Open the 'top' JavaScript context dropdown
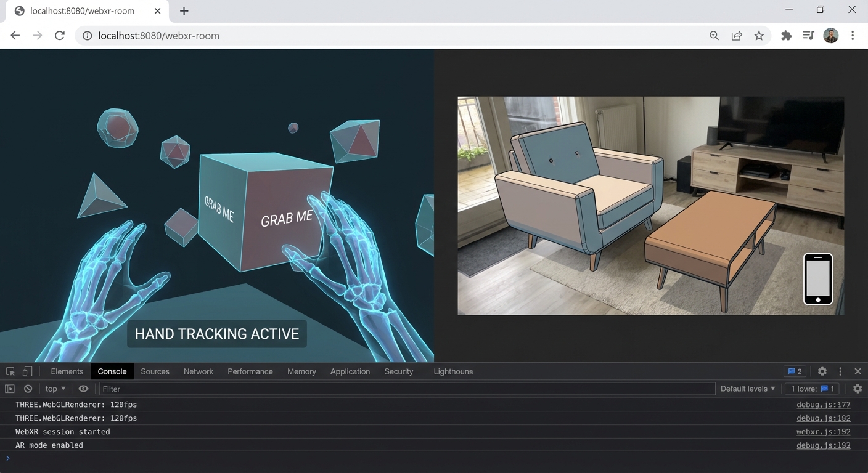This screenshot has height=473, width=868. pos(55,389)
